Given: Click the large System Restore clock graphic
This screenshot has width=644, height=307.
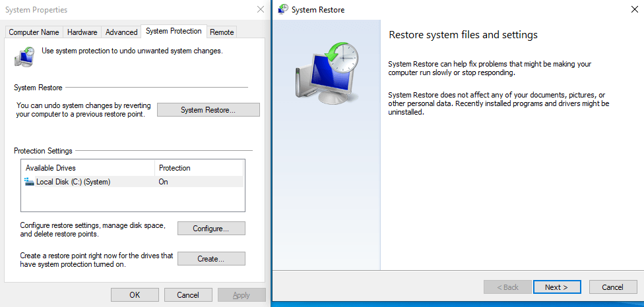Looking at the screenshot, I should tap(327, 73).
